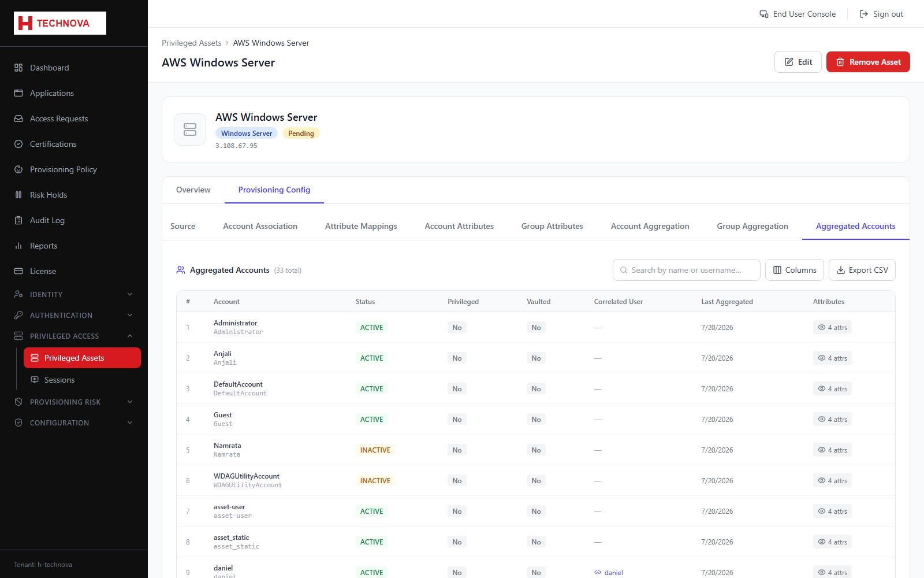
Task: View attributes for WDAGUtilityAccount
Action: tap(832, 481)
